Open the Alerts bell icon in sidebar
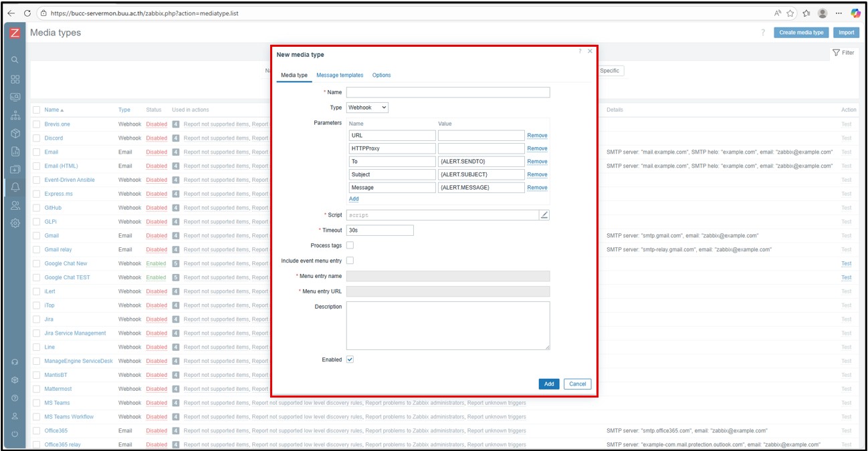 point(15,188)
